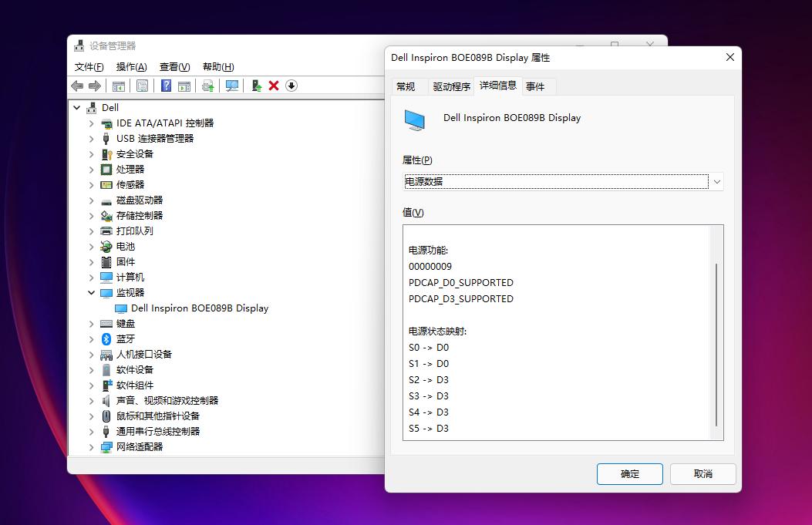The width and height of the screenshot is (812, 525).
Task: Click the storage controllers icon
Action: [106, 216]
